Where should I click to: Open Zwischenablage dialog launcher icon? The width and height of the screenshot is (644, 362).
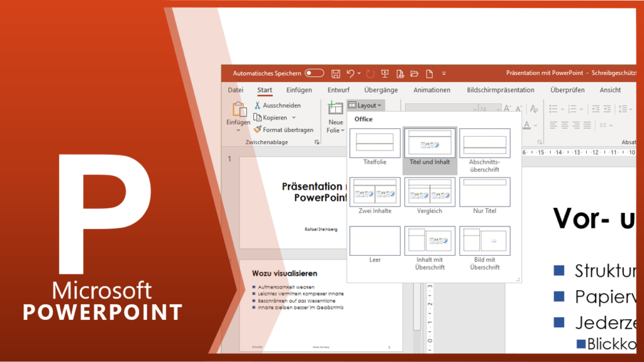316,143
